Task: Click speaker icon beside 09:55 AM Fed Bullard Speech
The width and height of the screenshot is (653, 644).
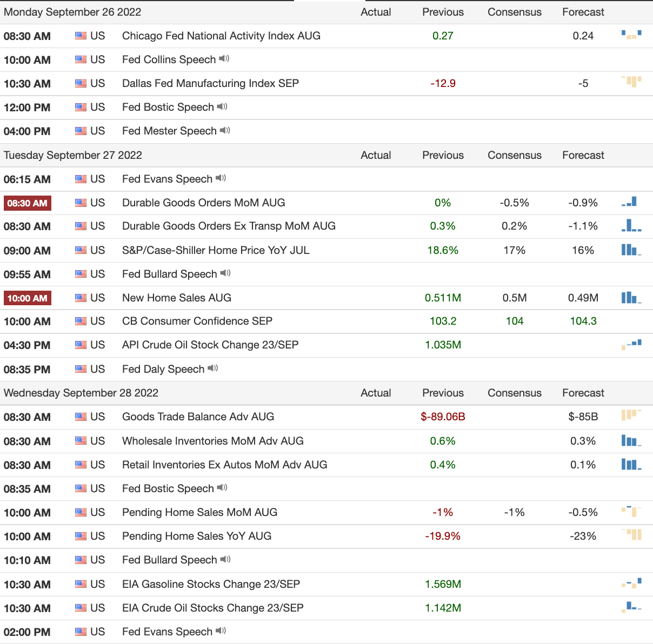Action: [225, 273]
